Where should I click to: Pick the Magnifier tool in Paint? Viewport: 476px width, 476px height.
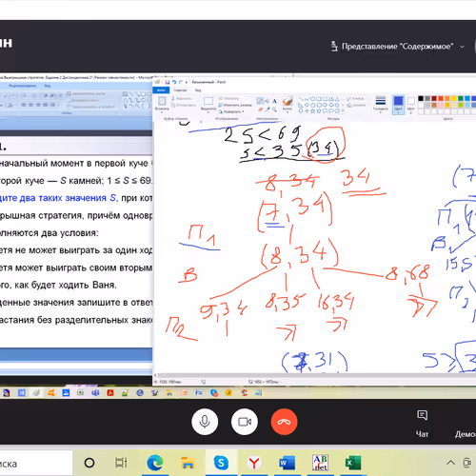(x=274, y=109)
